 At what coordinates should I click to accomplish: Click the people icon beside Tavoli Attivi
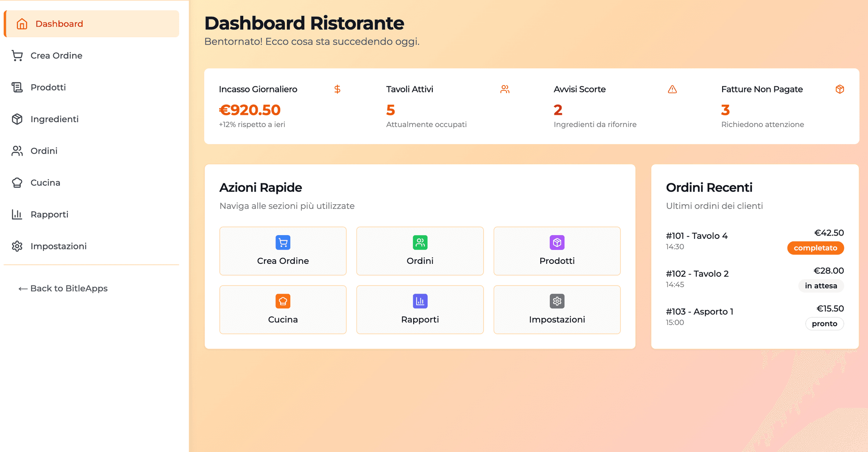[x=505, y=89]
